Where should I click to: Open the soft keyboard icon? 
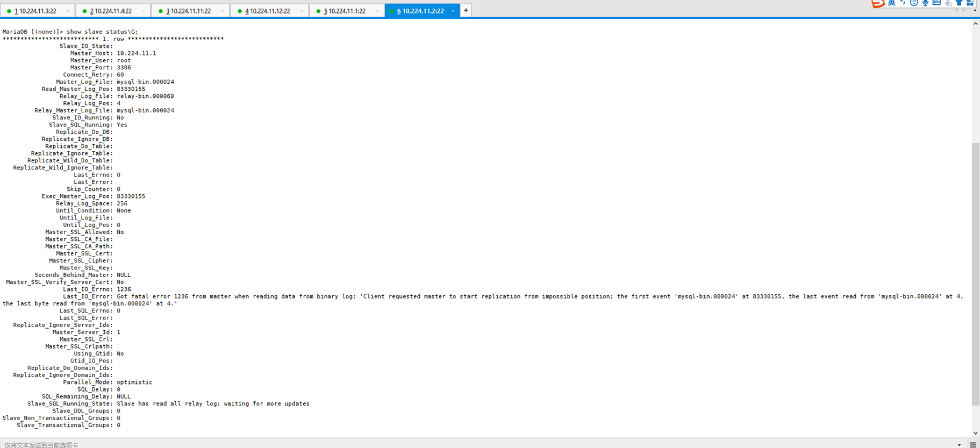[936, 3]
